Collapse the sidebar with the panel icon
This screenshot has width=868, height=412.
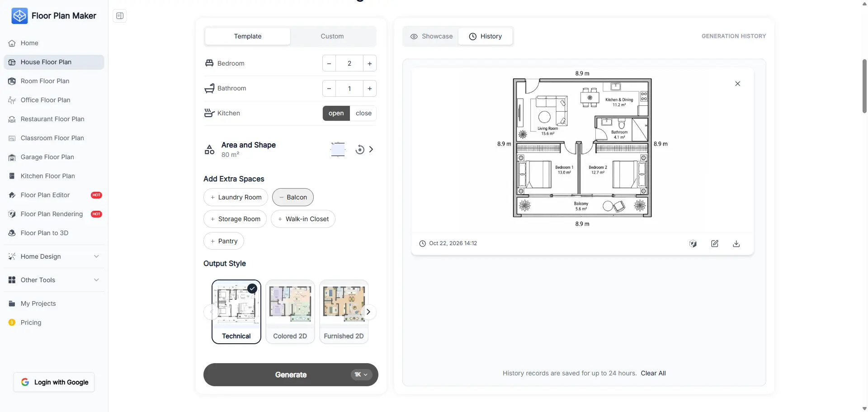[120, 16]
